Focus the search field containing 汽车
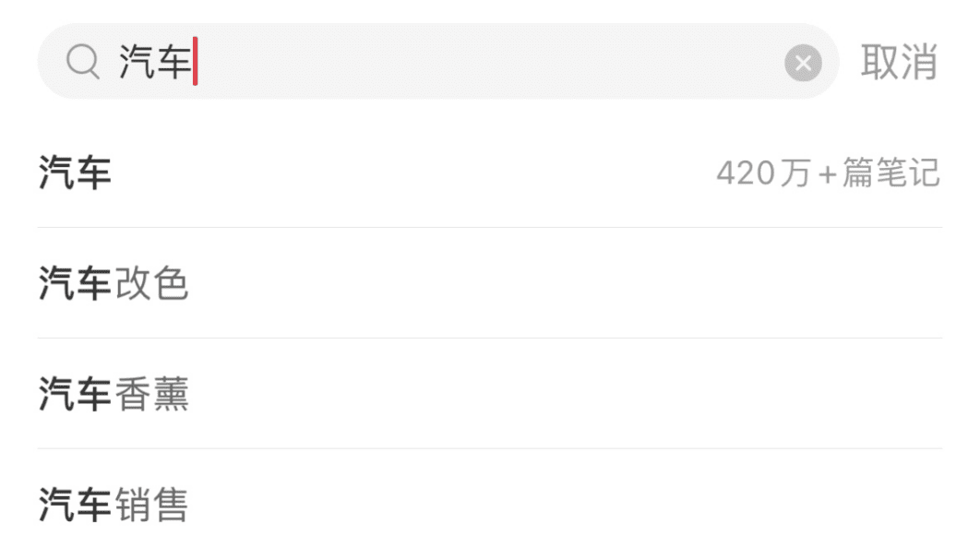The width and height of the screenshot is (980, 547). pos(438,61)
